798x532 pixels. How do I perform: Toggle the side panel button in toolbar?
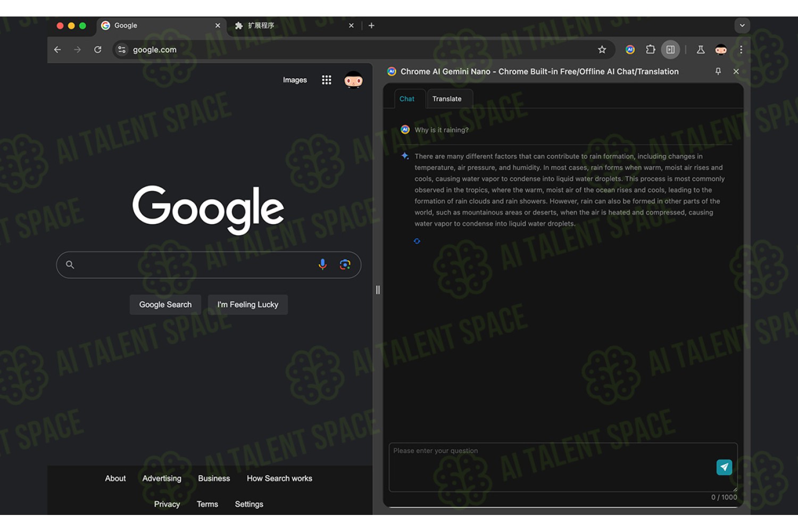(x=670, y=49)
